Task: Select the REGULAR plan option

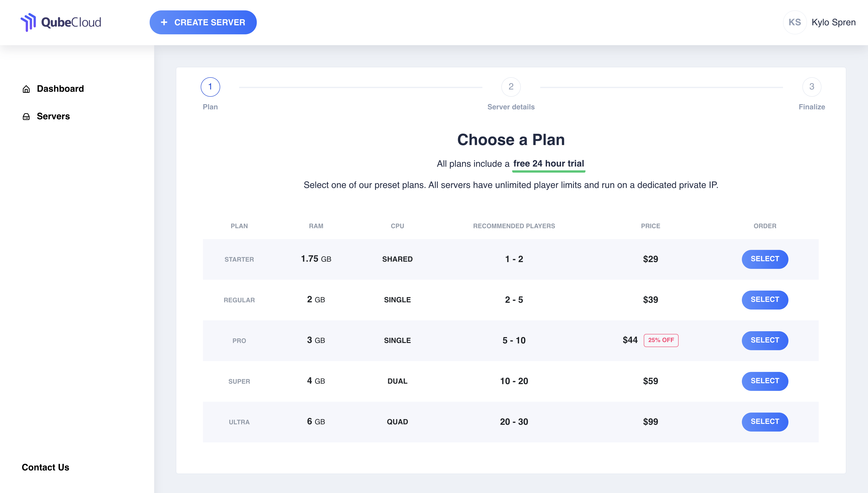Action: [x=765, y=299]
